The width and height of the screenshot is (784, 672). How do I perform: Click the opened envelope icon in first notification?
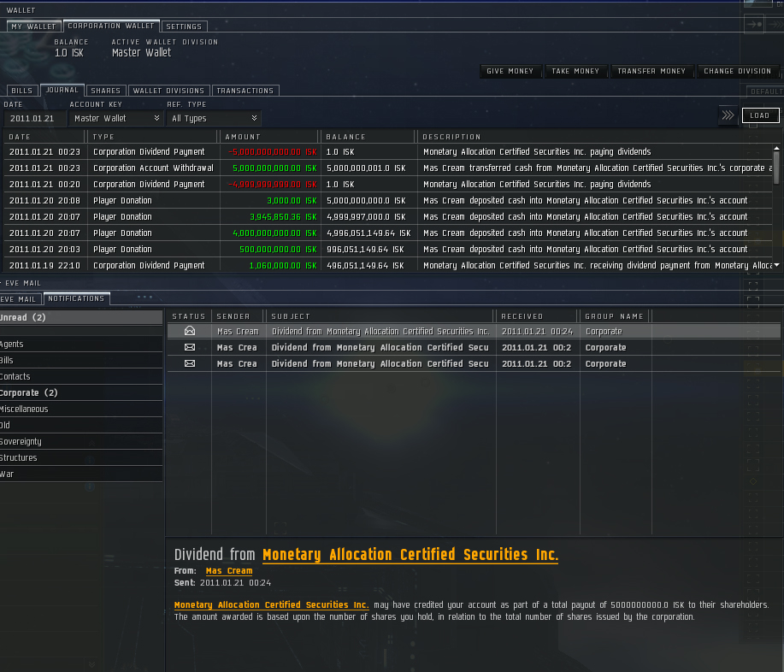point(190,331)
